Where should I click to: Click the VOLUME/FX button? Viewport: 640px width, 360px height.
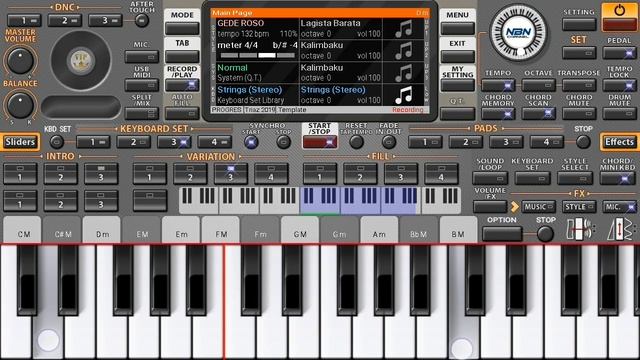click(490, 207)
